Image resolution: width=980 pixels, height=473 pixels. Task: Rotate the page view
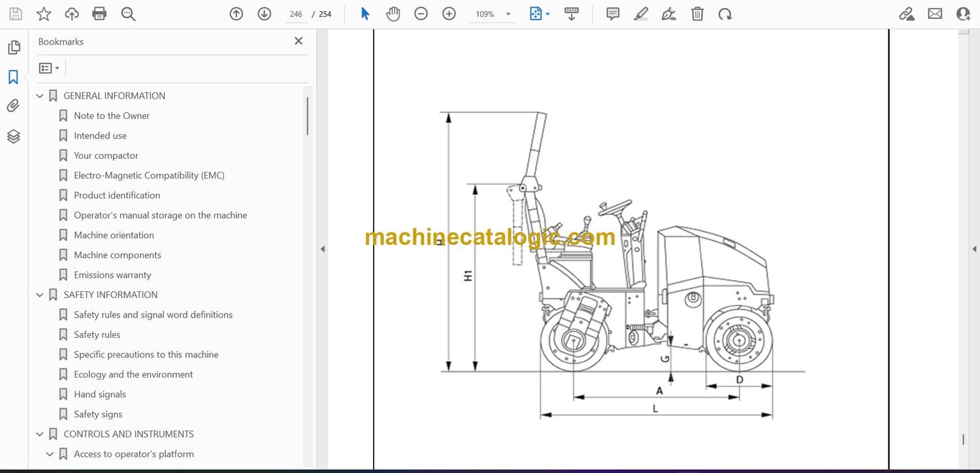point(725,14)
